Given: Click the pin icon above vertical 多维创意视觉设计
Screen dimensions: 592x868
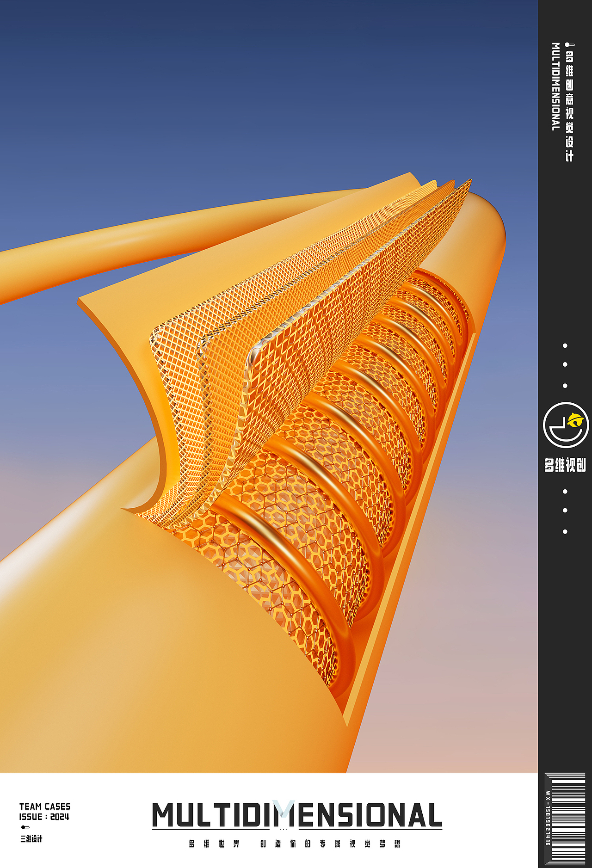Looking at the screenshot, I should [x=569, y=45].
